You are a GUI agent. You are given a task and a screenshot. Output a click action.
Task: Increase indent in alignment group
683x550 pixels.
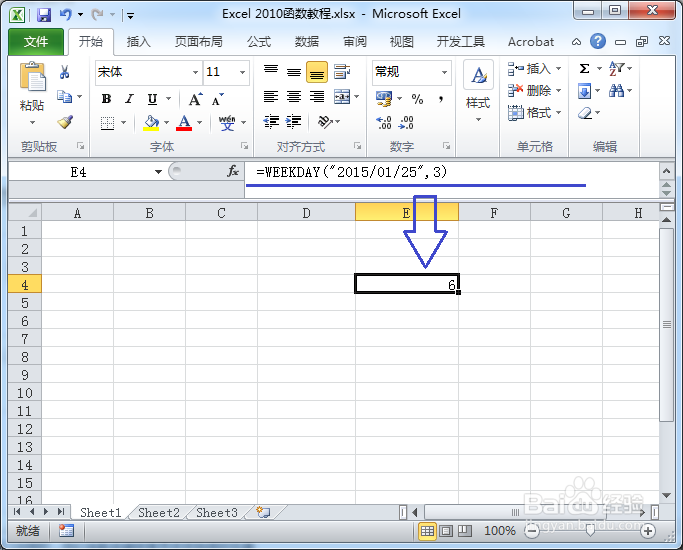pos(294,121)
